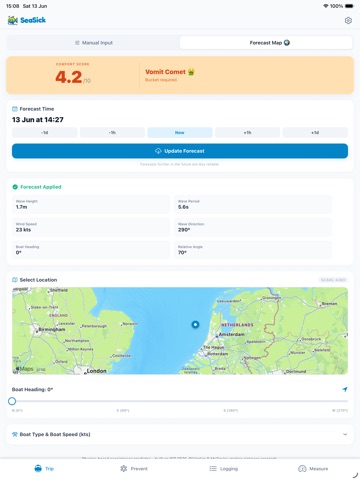
Task: Select the Wind Speed 23 kts field
Action: pos(91,227)
